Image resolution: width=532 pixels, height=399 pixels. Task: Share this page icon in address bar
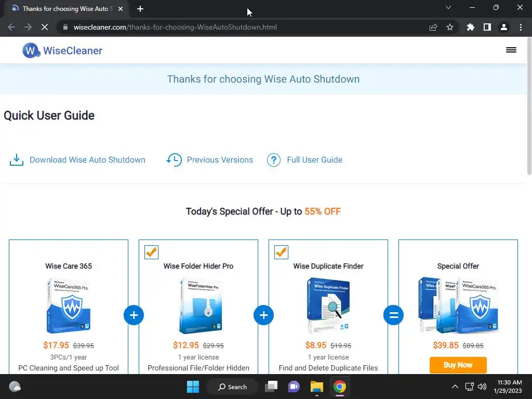(x=433, y=27)
